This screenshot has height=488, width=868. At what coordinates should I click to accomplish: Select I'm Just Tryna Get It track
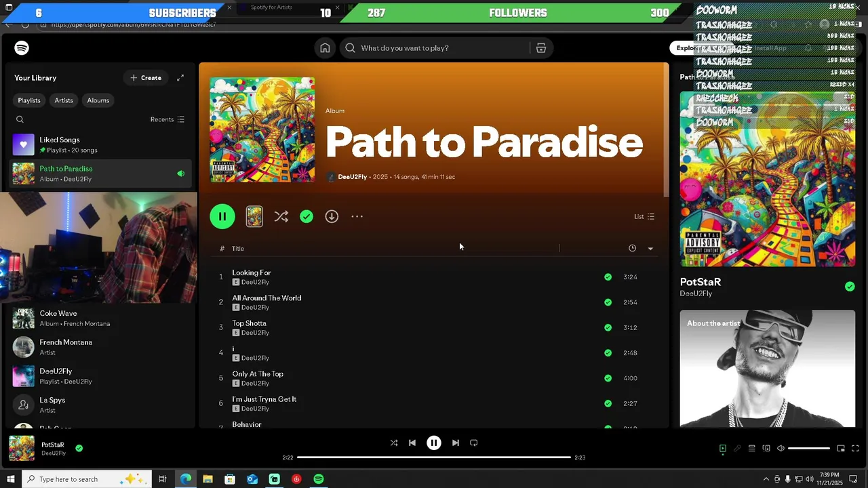[264, 399]
